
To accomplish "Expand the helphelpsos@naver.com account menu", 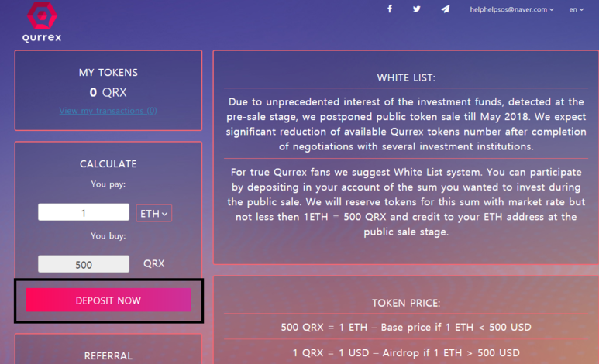I will click(x=511, y=9).
